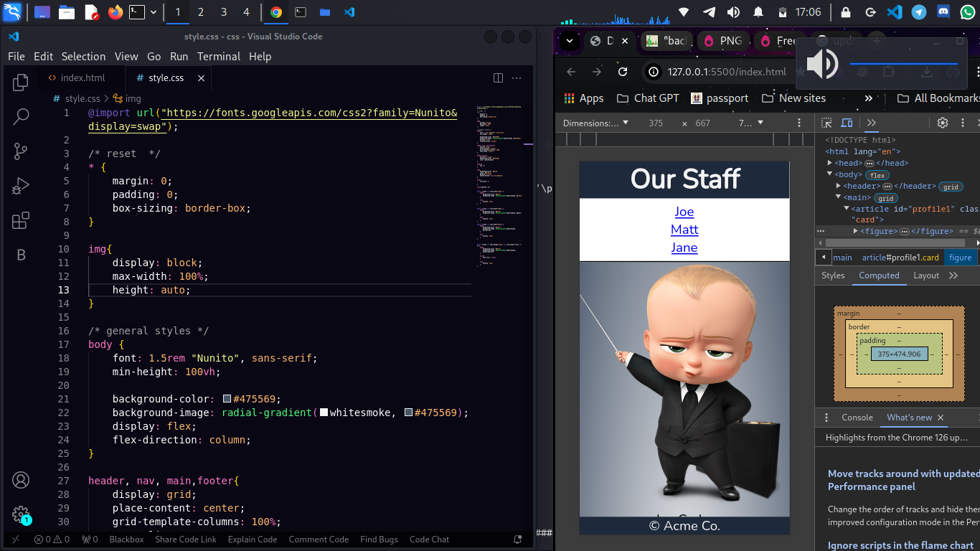Toggle the device toolbar in DevTools

[x=847, y=123]
